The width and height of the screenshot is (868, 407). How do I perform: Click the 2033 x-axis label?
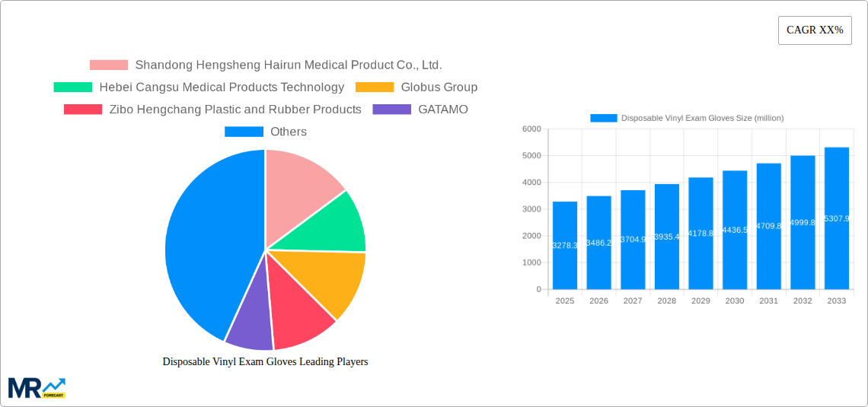[x=837, y=300]
